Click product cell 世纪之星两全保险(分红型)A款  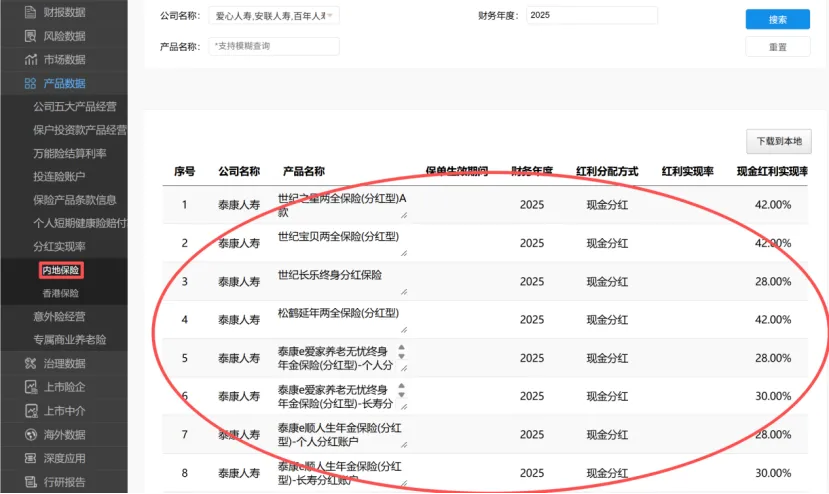pyautogui.click(x=342, y=205)
